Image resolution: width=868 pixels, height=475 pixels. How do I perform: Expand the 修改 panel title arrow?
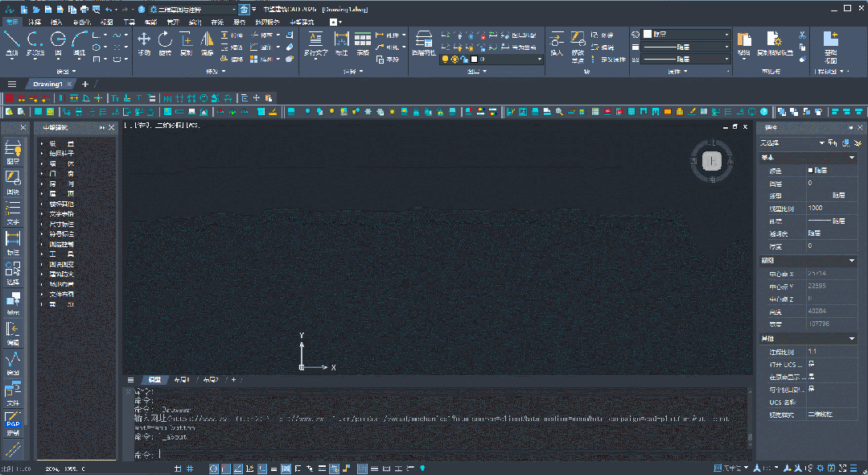(x=224, y=72)
